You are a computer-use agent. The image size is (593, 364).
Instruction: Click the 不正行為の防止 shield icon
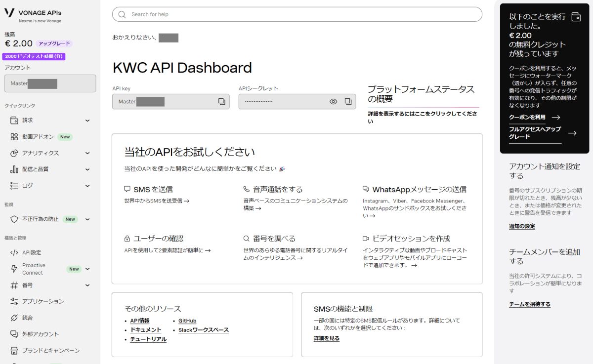[x=14, y=219]
